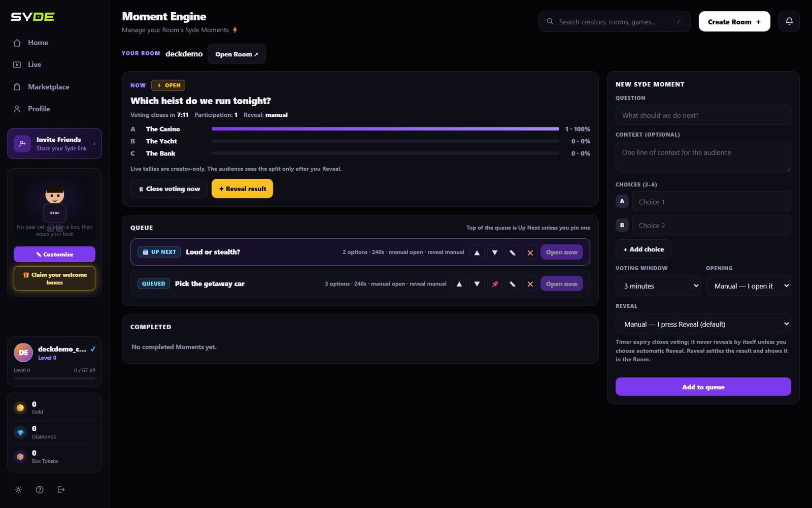Click the SYDE logo
This screenshot has height=508, width=812.
(32, 17)
